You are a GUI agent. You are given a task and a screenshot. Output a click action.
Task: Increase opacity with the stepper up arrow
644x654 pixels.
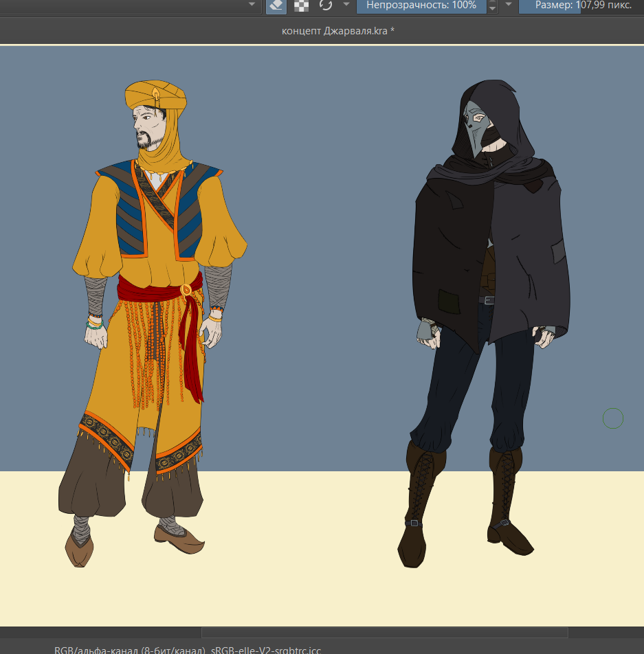[492, 3]
